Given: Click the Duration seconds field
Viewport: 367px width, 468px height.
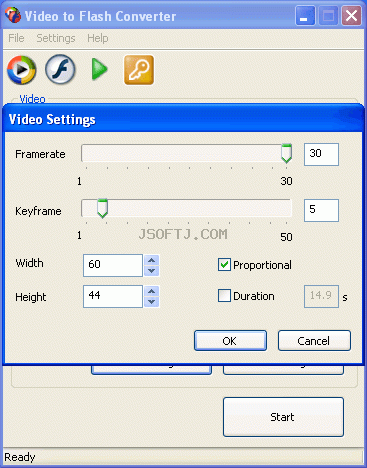Looking at the screenshot, I should [x=321, y=296].
